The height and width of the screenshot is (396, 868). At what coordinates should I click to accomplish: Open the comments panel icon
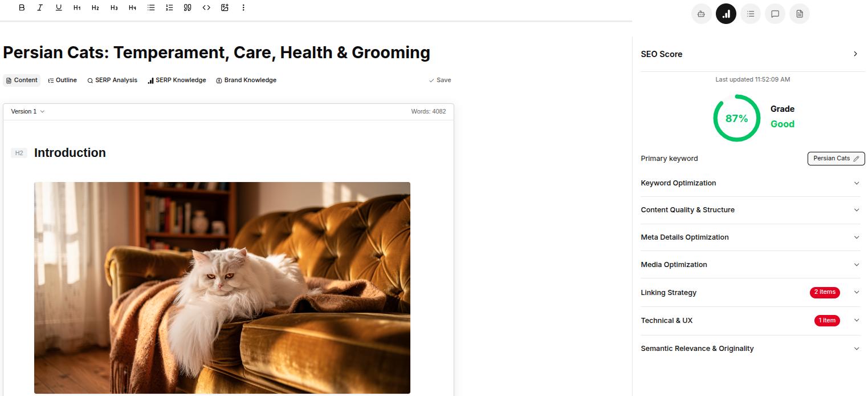point(775,14)
